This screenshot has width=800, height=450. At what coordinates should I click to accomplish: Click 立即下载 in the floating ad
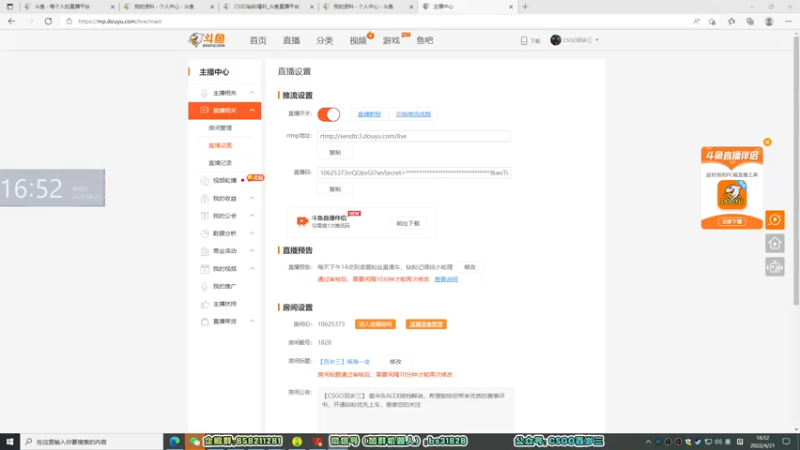pos(732,221)
